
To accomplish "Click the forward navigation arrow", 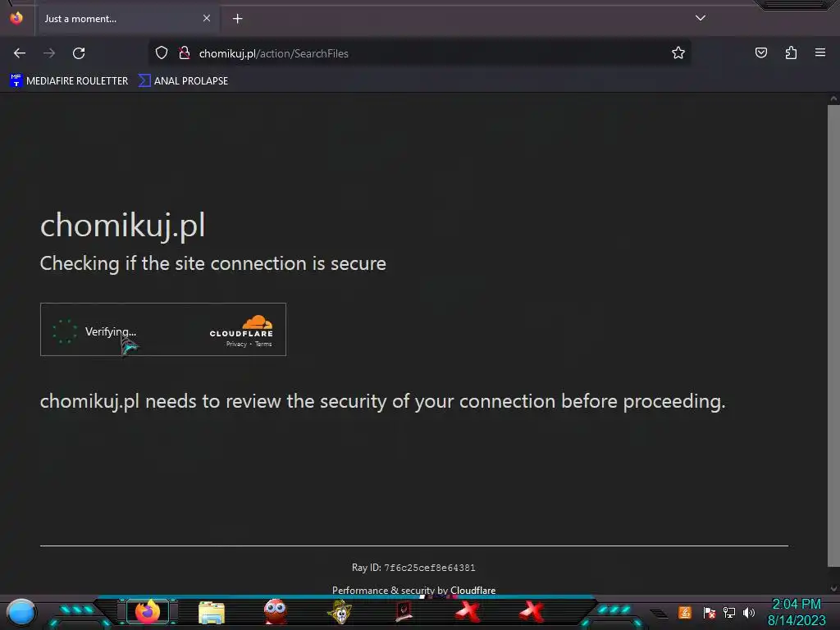I will [x=49, y=53].
